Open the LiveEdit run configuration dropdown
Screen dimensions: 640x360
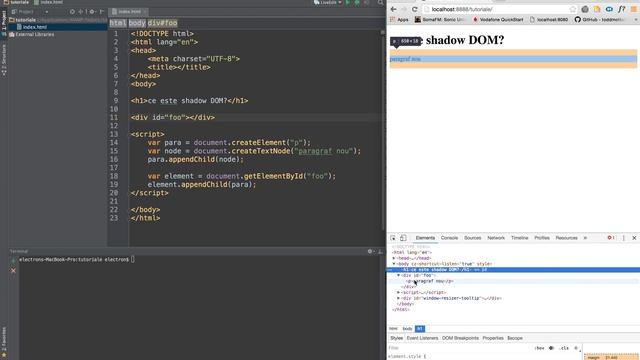(x=327, y=2)
